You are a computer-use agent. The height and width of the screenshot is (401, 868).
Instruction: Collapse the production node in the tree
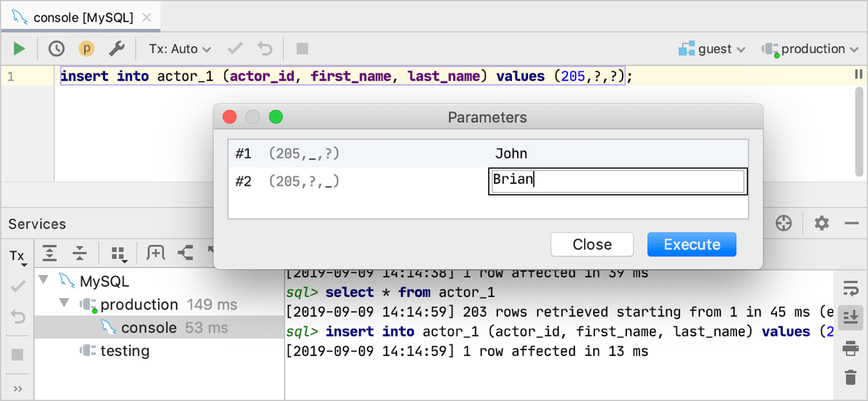coord(65,304)
